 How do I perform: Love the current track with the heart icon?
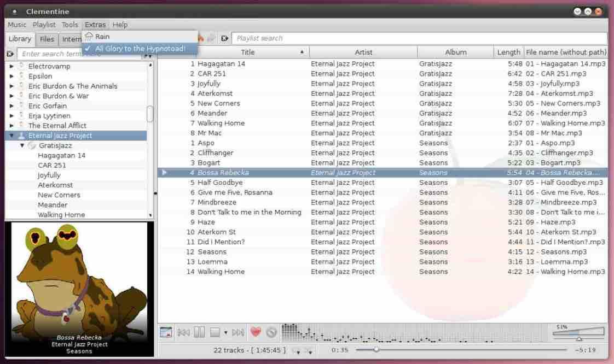click(255, 331)
